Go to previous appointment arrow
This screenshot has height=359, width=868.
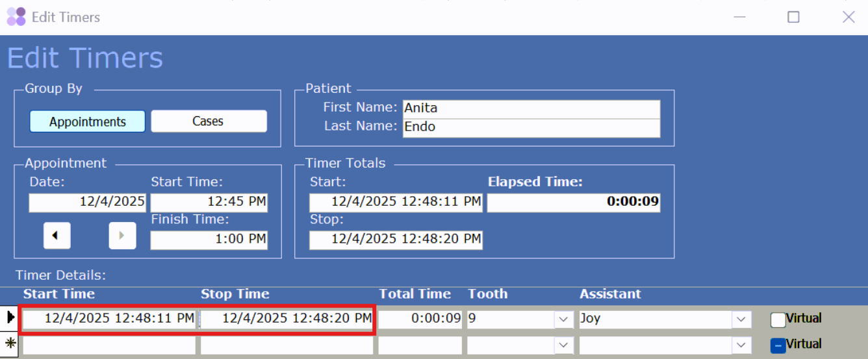point(57,236)
